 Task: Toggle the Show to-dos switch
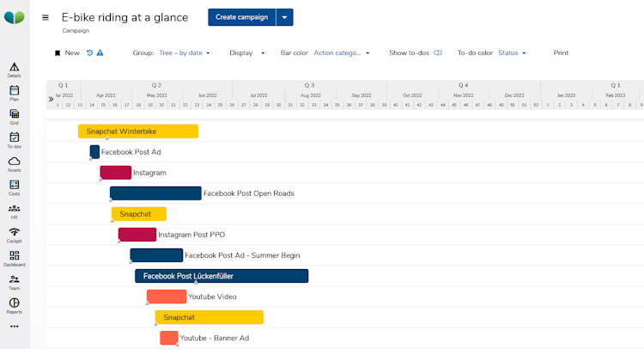click(x=438, y=53)
